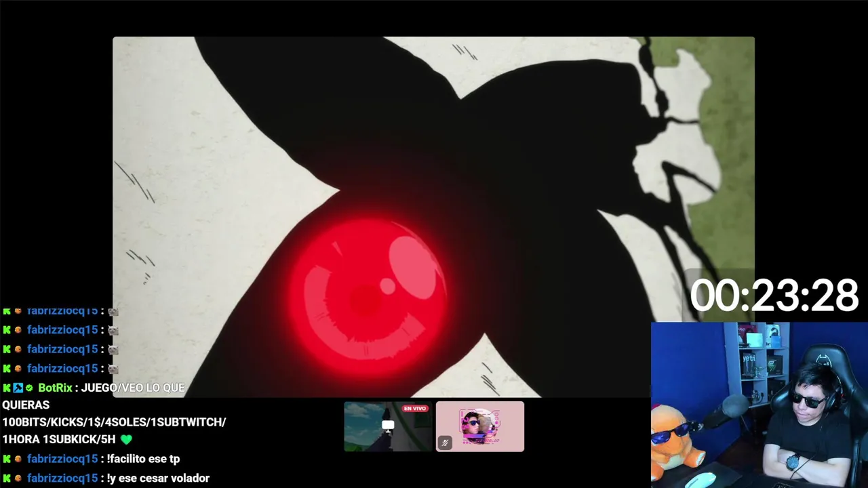The width and height of the screenshot is (868, 488).
Task: Click the streamer webcam overlay
Action: [759, 405]
